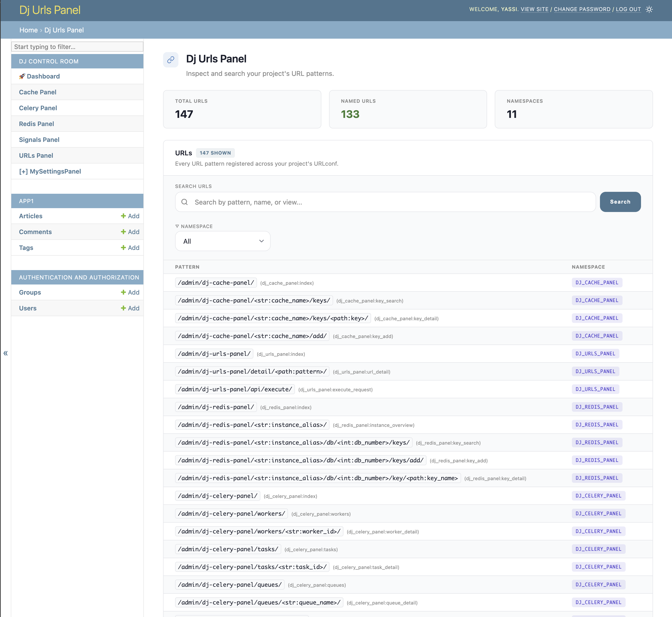Toggle the light/dark theme sun icon
This screenshot has width=672, height=617.
coord(649,9)
